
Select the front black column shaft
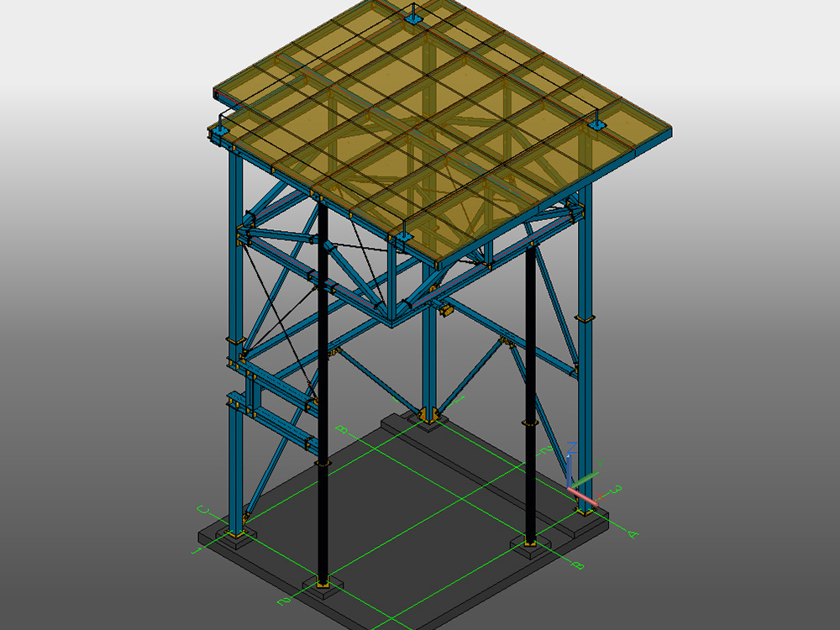[323, 391]
